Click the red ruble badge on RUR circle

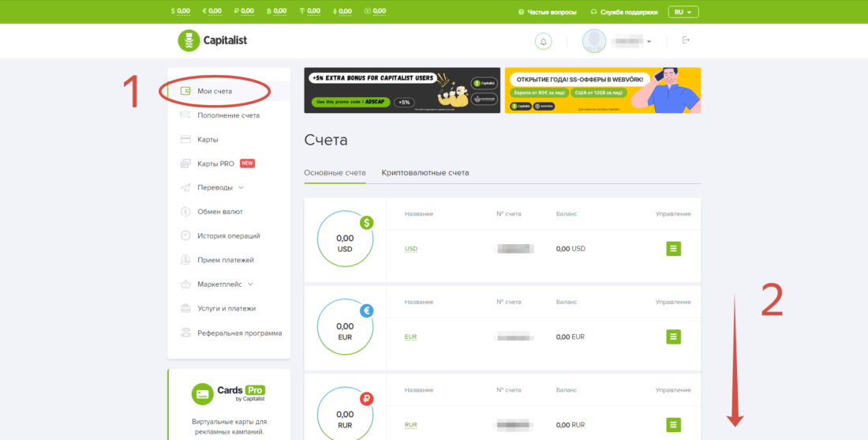click(x=366, y=399)
